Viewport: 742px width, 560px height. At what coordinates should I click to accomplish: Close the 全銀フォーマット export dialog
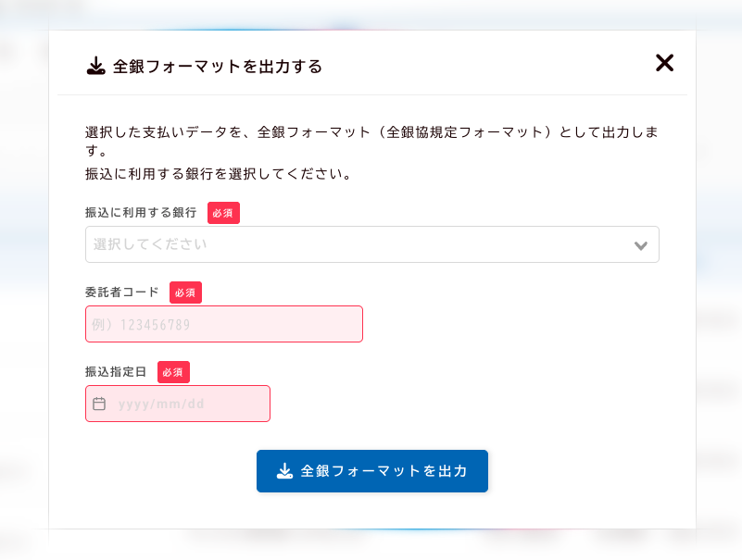point(664,63)
